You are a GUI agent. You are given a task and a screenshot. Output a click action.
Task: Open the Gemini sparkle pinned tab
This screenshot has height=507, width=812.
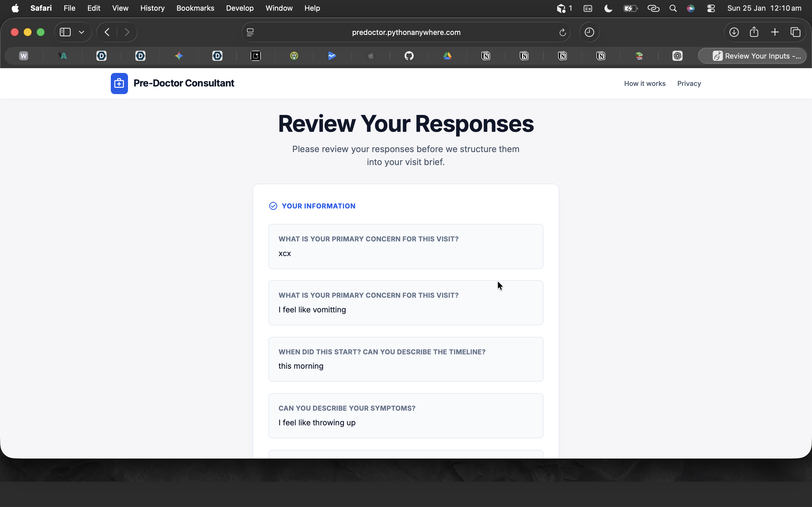[x=179, y=56]
